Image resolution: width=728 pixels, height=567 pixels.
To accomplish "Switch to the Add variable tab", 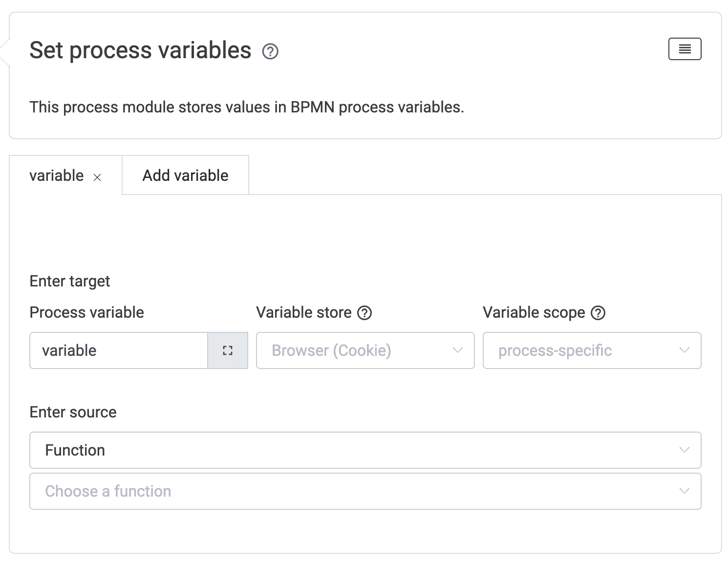I will (x=185, y=175).
